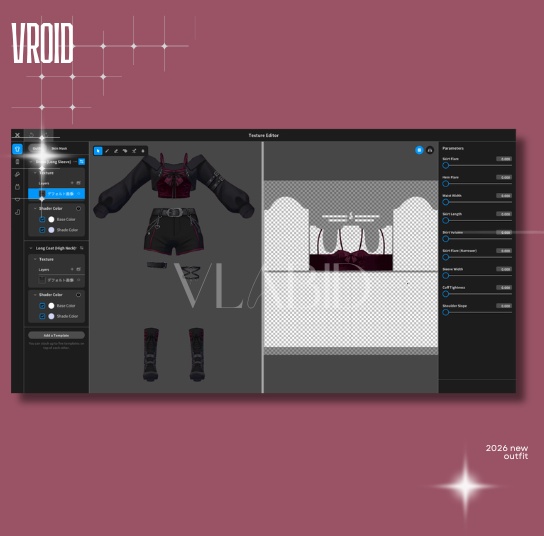Screen dimensions: 544x536
Task: Open the first Shade Color lavender swatch
Action: (x=51, y=230)
